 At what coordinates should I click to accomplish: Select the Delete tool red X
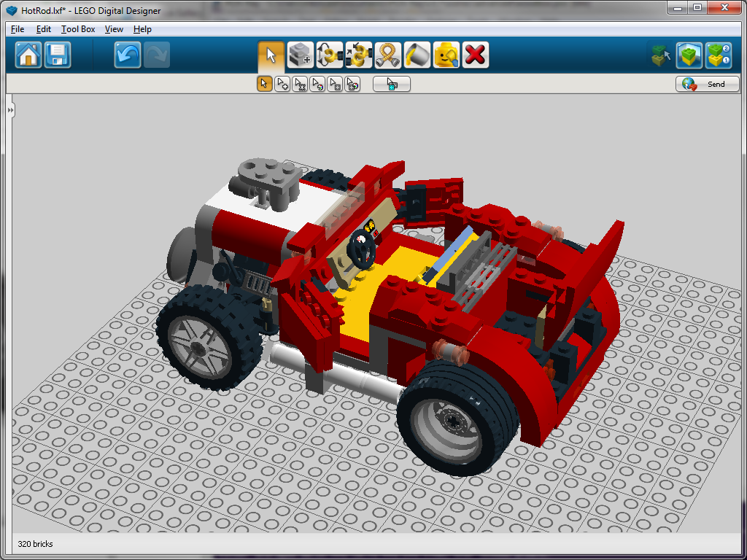tap(475, 54)
